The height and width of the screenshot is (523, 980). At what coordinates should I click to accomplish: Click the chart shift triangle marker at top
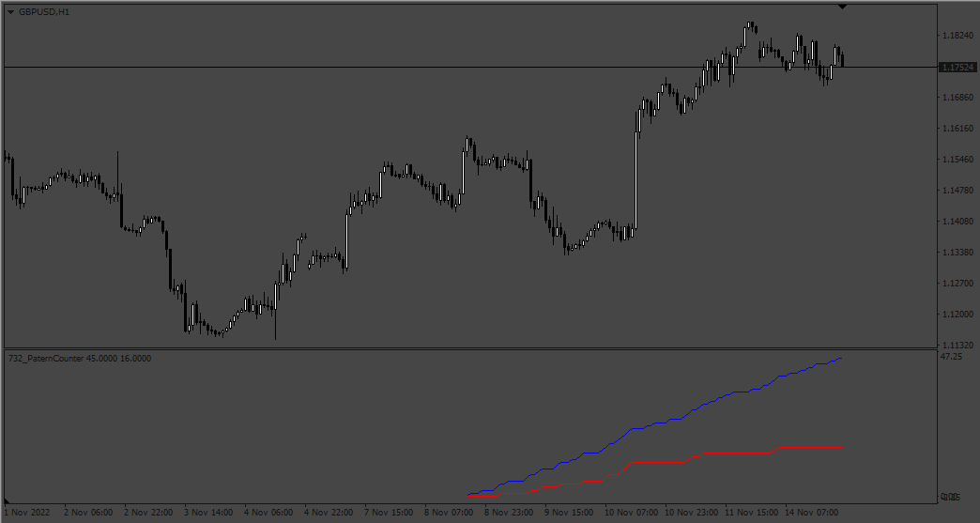842,7
